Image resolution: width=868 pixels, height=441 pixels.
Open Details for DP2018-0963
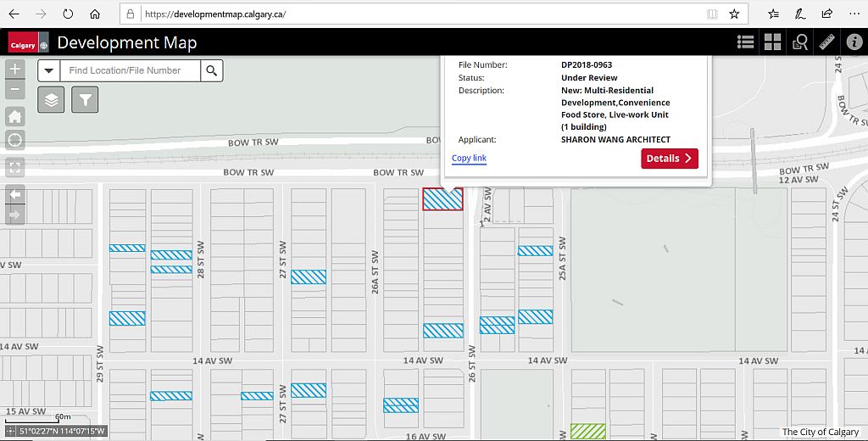click(669, 159)
